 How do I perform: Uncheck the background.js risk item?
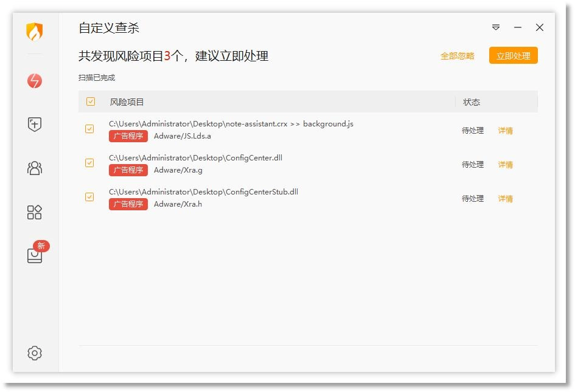(x=89, y=129)
